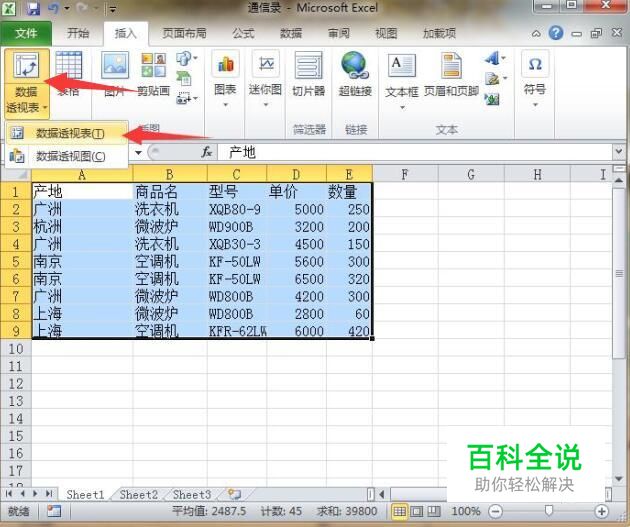Open the 文件 File tab

pyautogui.click(x=26, y=33)
